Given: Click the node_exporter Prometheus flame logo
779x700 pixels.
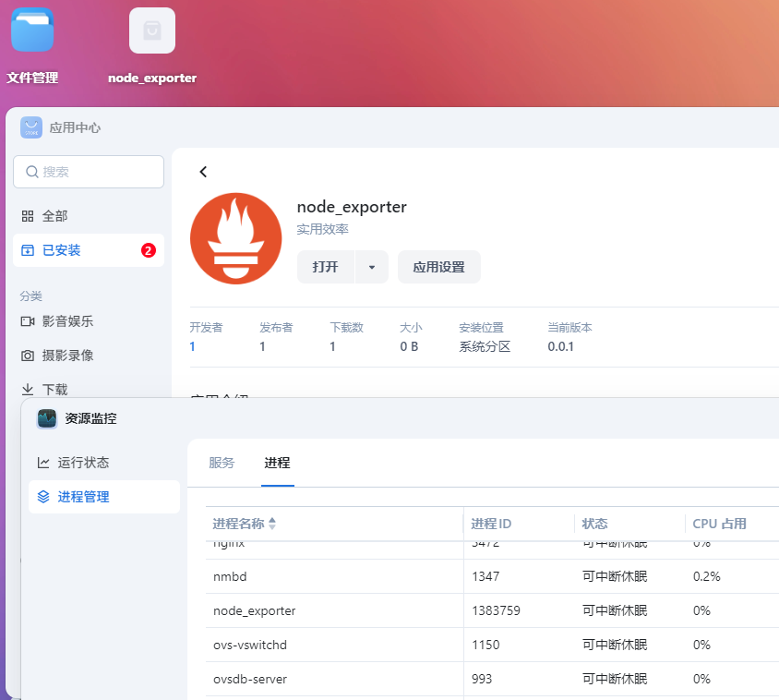Looking at the screenshot, I should 236,238.
